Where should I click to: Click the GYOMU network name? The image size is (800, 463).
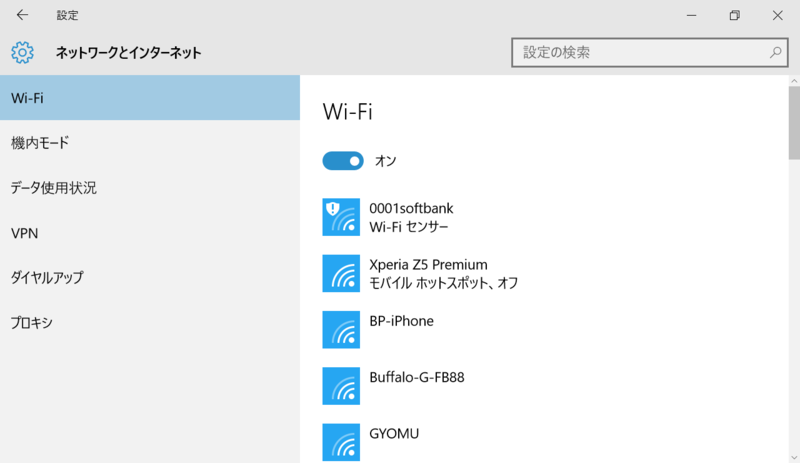(x=394, y=433)
